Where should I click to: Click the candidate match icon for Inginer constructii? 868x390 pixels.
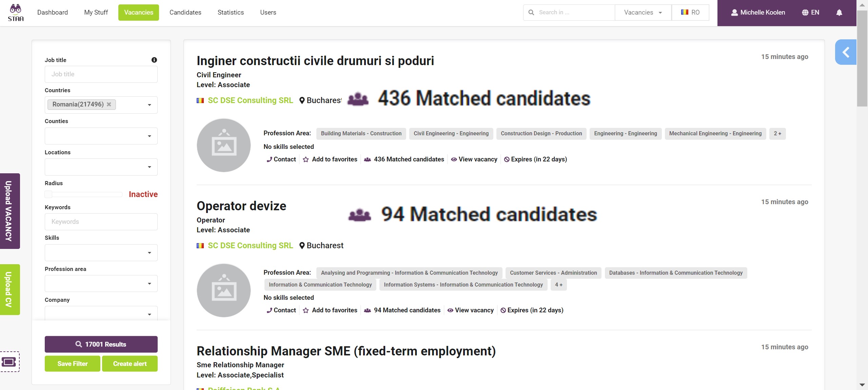point(367,159)
